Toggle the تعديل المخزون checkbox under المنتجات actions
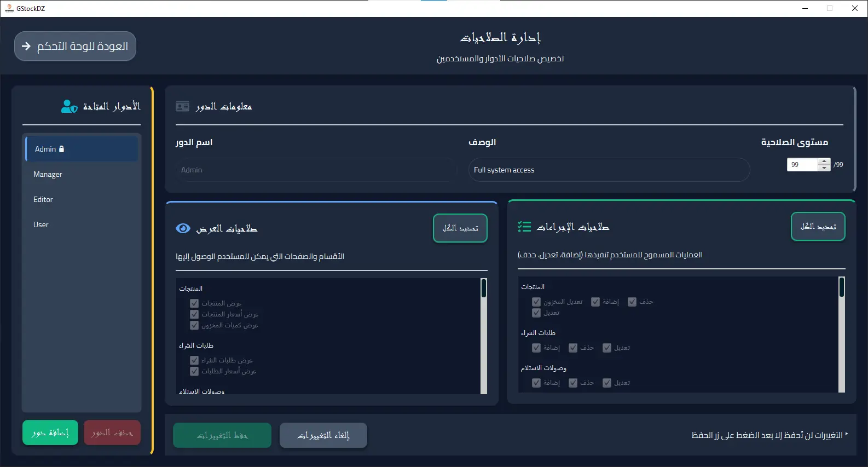Viewport: 868px width, 467px height. click(x=536, y=302)
